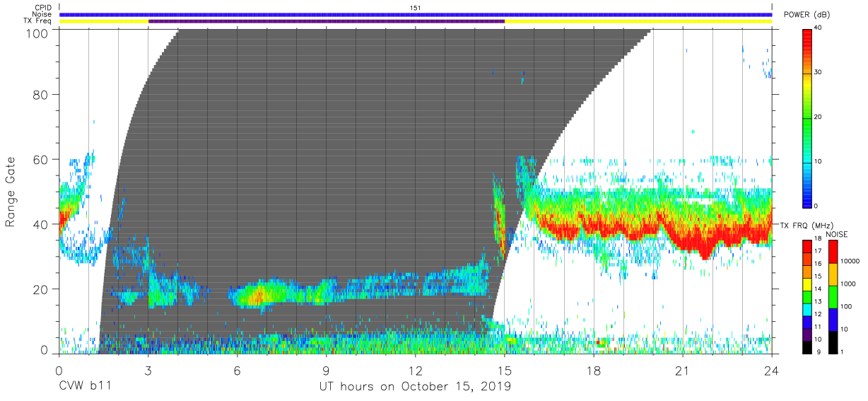Screen dimensions: 868x401
Task: Click the CVW b11 radar beam label
Action: click(x=86, y=387)
